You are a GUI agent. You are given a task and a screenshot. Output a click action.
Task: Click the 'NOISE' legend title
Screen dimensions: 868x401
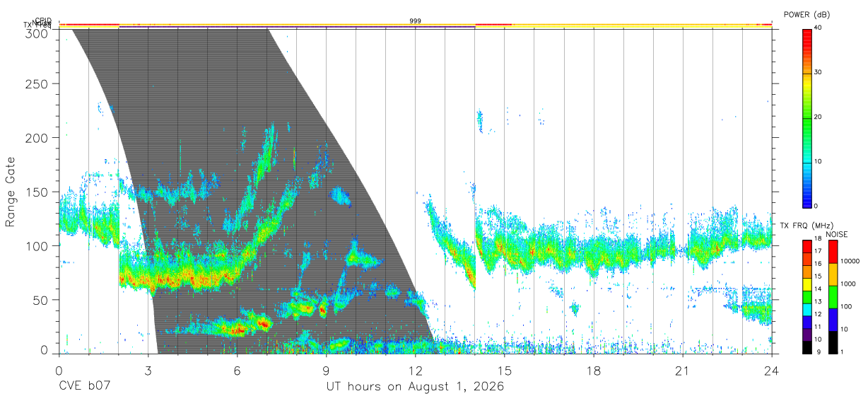(836, 234)
